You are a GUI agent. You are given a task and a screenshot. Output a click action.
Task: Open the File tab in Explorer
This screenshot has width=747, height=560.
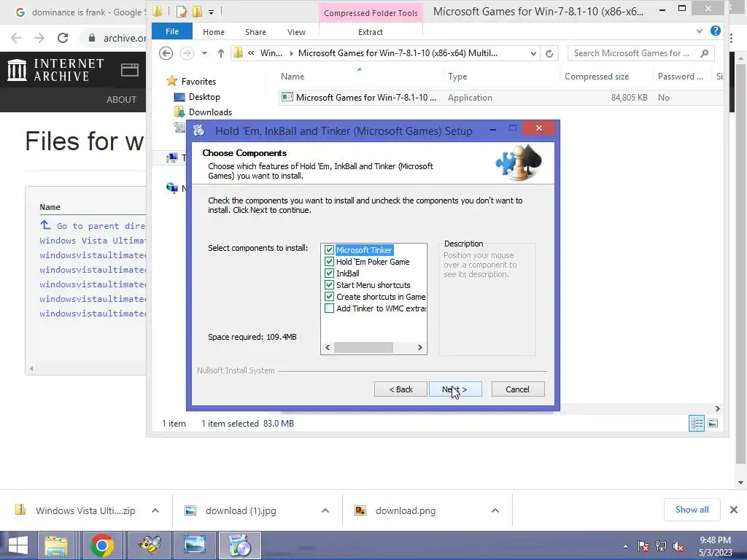[172, 31]
